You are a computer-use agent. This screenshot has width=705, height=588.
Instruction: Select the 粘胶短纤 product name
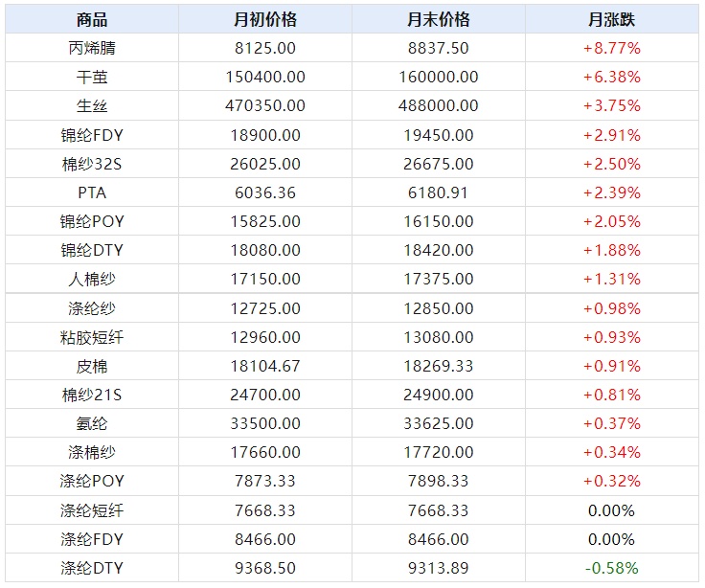pyautogui.click(x=92, y=337)
